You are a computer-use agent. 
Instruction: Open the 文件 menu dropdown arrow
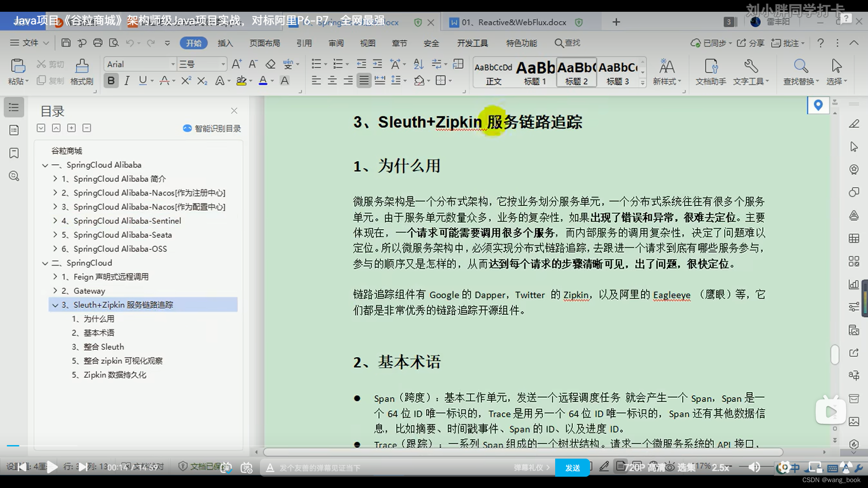[46, 43]
